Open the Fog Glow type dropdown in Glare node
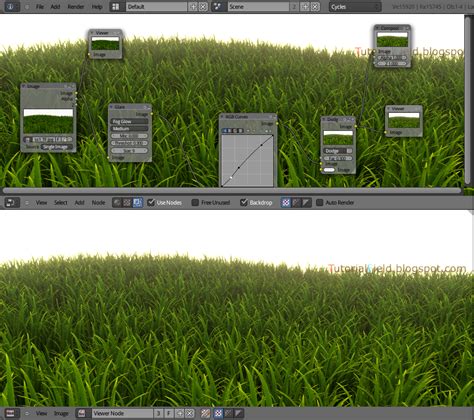Viewport: 474px width, 420px height. point(129,122)
